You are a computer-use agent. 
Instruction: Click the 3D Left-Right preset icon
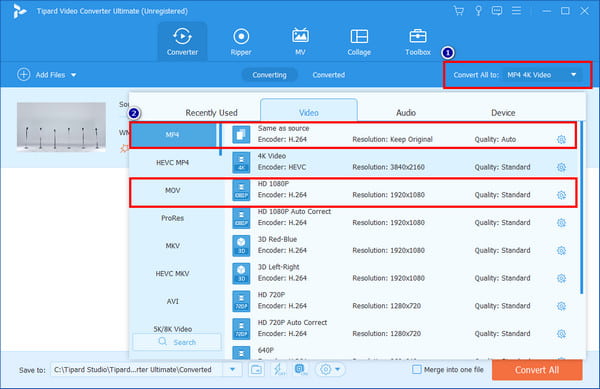pos(241,273)
